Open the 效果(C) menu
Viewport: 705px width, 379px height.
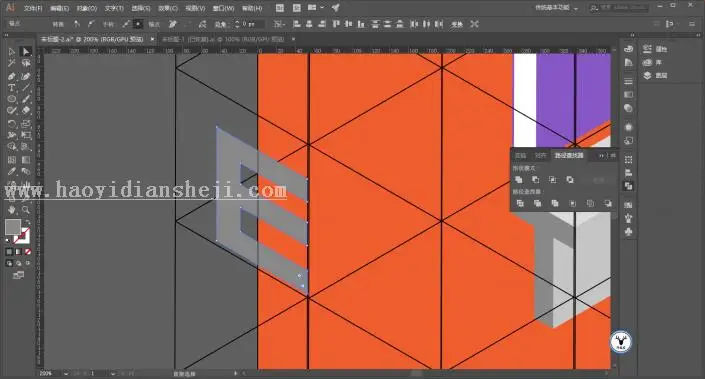click(x=168, y=8)
